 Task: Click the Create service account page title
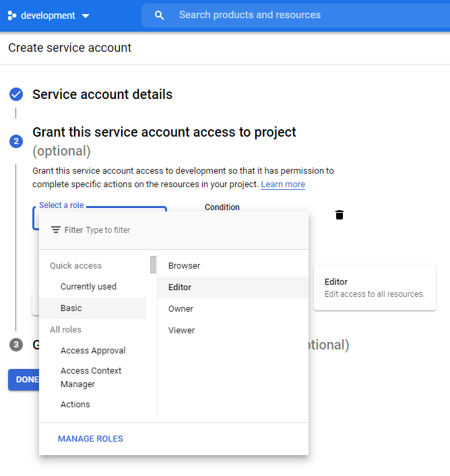69,48
